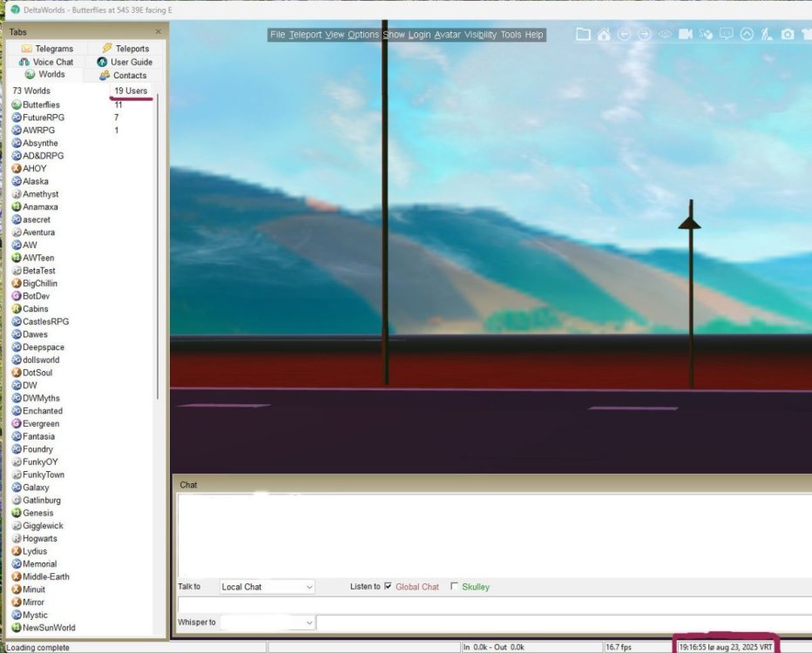812x653 pixels.
Task: Click the snapshot camera icon
Action: point(788,34)
